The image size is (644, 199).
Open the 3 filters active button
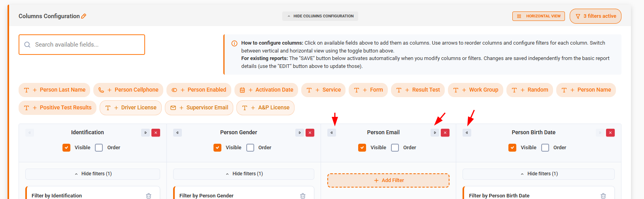[x=595, y=16]
